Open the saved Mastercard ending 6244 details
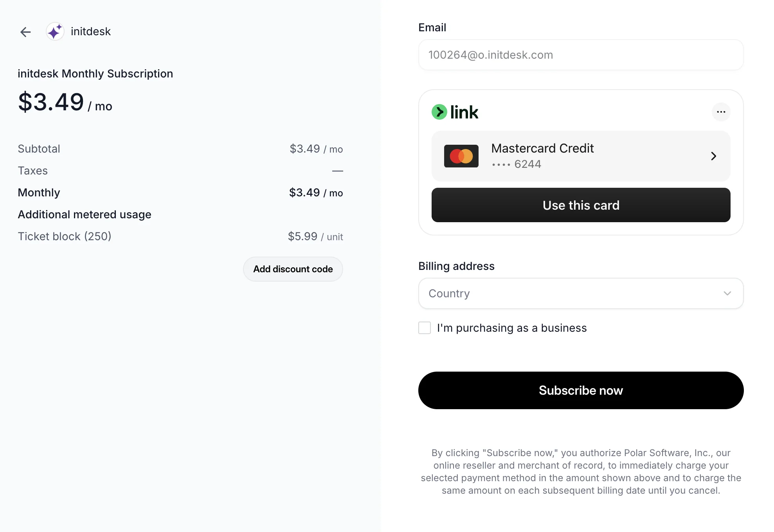The width and height of the screenshot is (774, 532). [580, 156]
